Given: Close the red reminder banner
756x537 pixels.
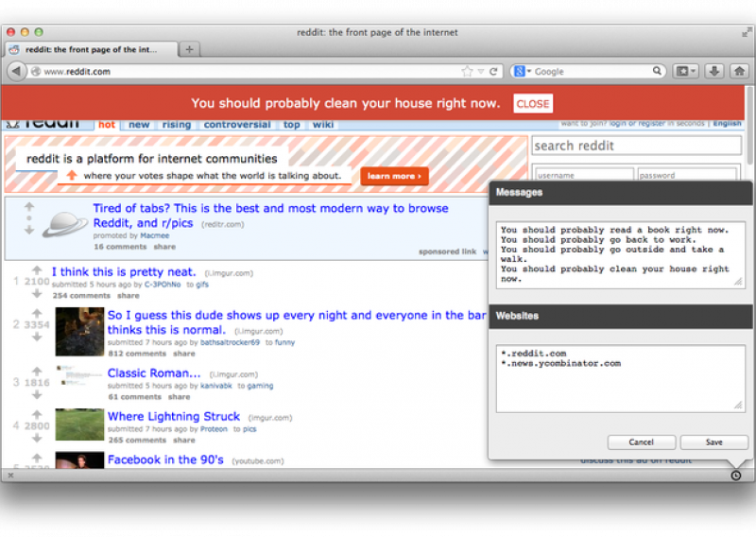Looking at the screenshot, I should [x=533, y=104].
